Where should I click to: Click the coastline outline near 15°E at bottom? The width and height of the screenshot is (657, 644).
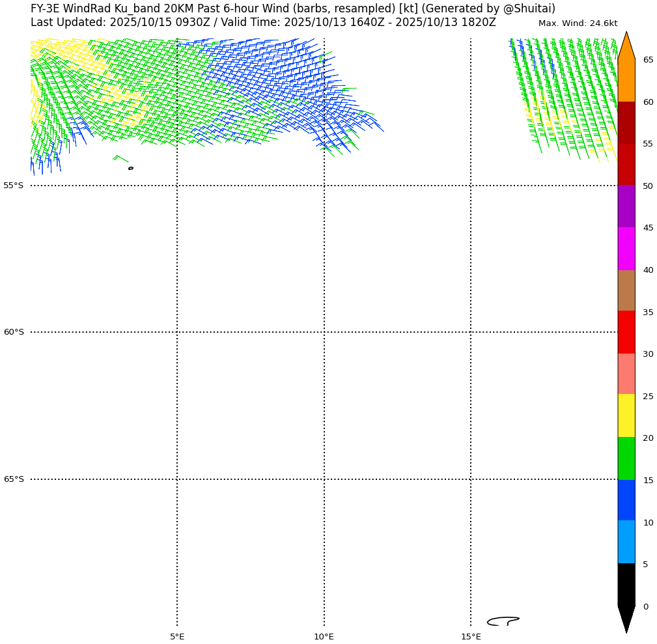503,621
